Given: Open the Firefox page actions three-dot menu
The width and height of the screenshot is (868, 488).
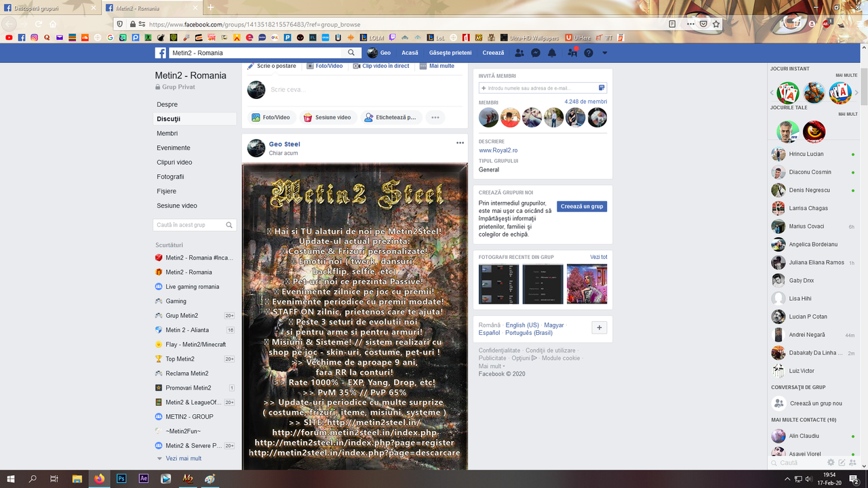Looking at the screenshot, I should pos(691,24).
